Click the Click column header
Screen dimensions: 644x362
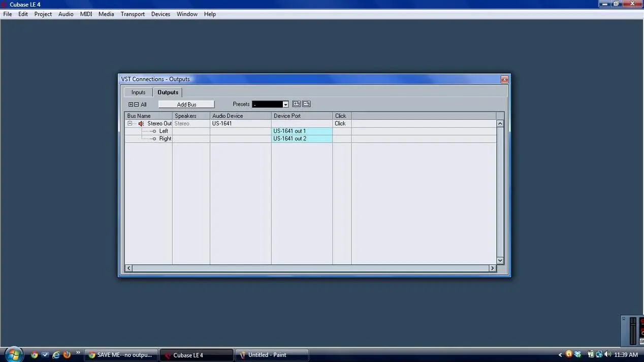(342, 116)
